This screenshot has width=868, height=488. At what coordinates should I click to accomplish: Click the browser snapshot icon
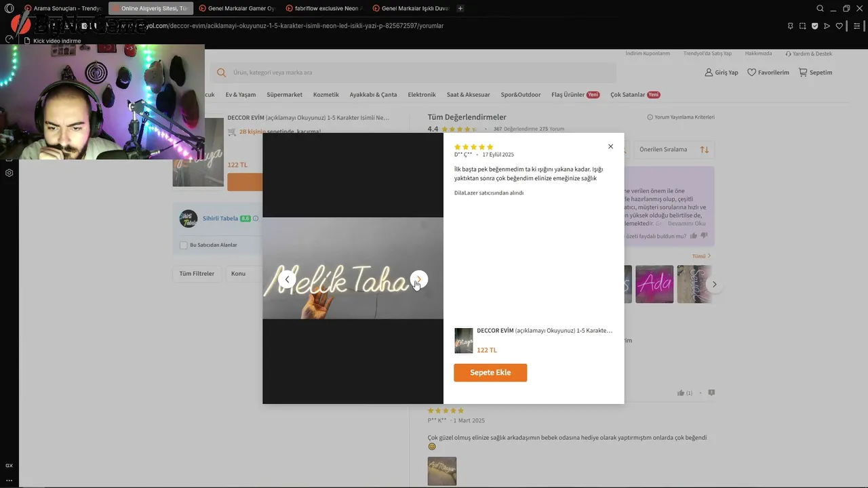click(x=802, y=26)
